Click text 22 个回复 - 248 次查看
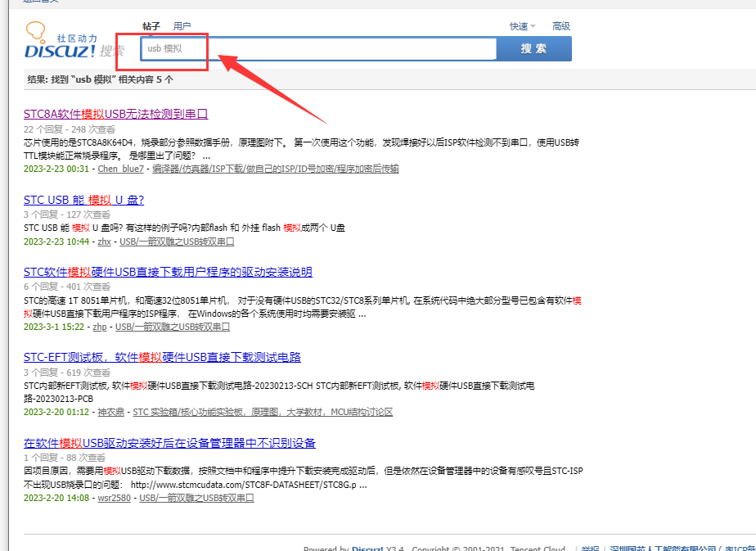This screenshot has height=551, width=756. tap(70, 129)
